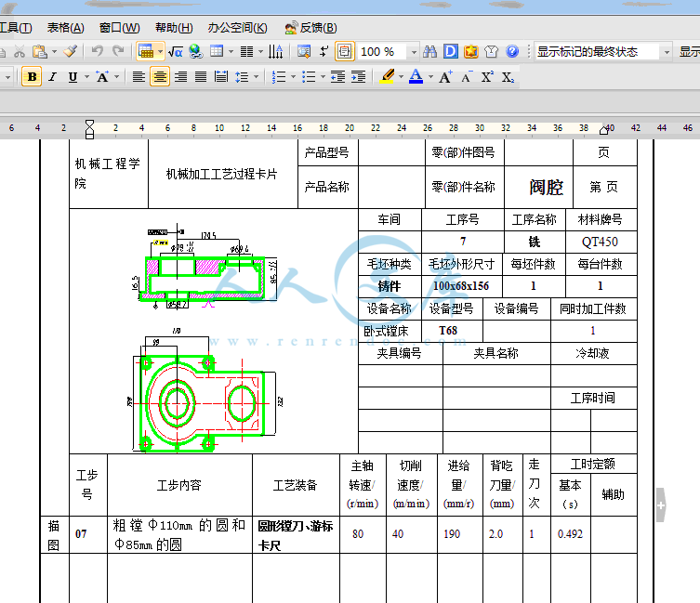Open Help with the question mark icon
The height and width of the screenshot is (603, 700).
tap(512, 52)
